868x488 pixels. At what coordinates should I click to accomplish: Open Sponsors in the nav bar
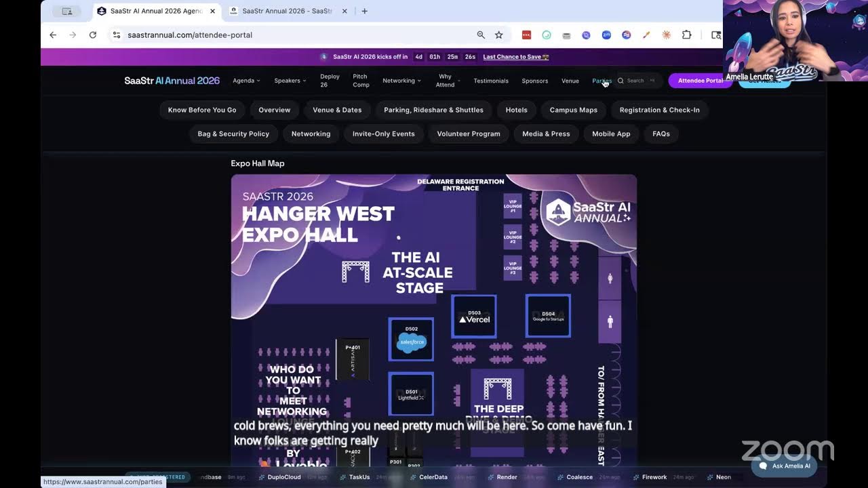(535, 81)
